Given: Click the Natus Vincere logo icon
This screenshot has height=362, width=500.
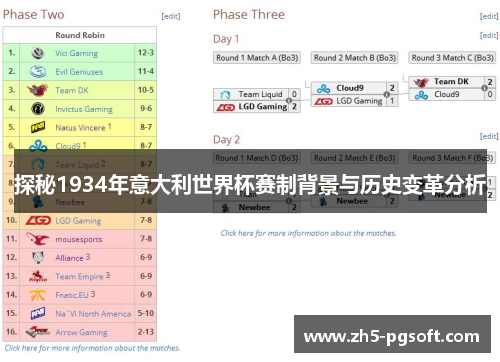Looking at the screenshot, I should [38, 127].
